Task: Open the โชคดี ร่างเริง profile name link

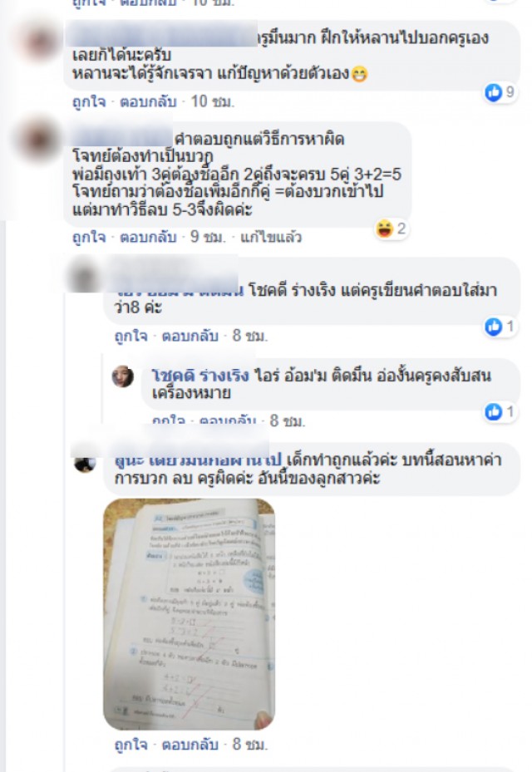Action: pyautogui.click(x=200, y=376)
